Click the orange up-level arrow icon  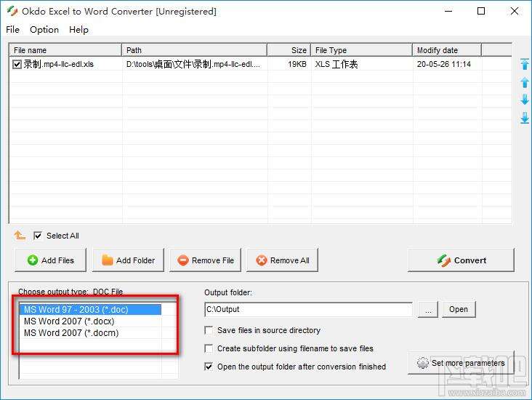tap(20, 235)
